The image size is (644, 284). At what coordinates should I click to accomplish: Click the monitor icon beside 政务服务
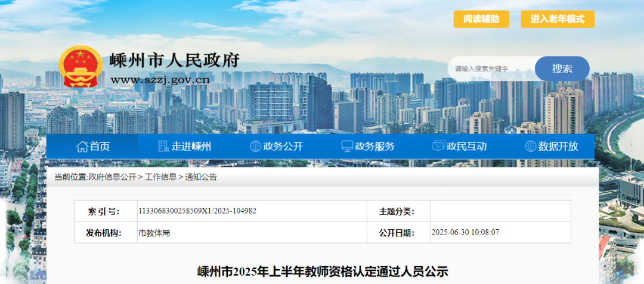(347, 146)
